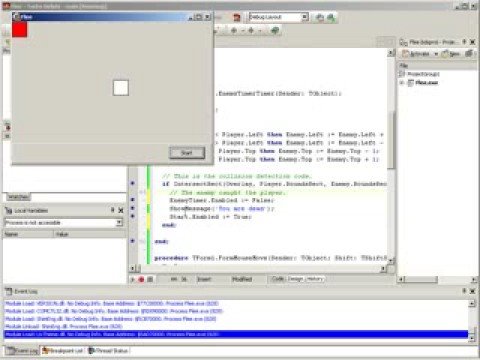480x360 pixels.
Task: Click the Event Log scroll up arrow
Action: point(472,304)
